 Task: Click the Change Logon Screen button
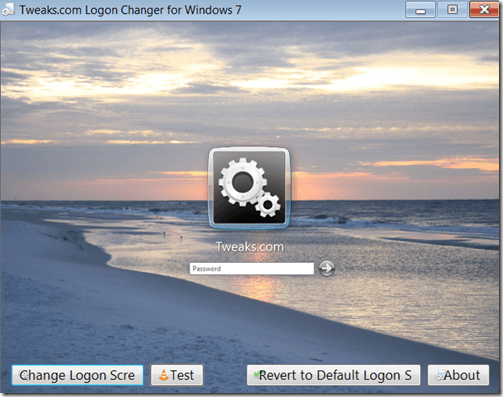(77, 375)
